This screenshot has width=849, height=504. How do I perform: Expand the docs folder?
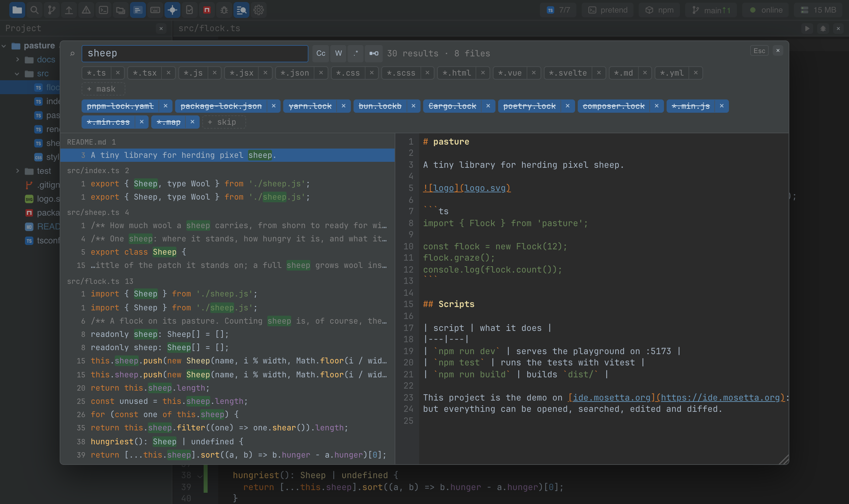tap(18, 59)
